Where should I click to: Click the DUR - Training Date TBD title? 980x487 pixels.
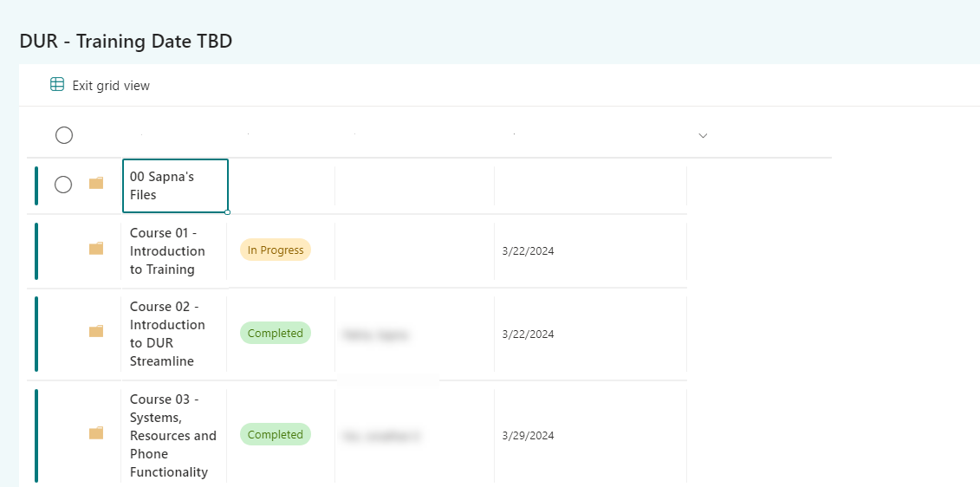(127, 42)
